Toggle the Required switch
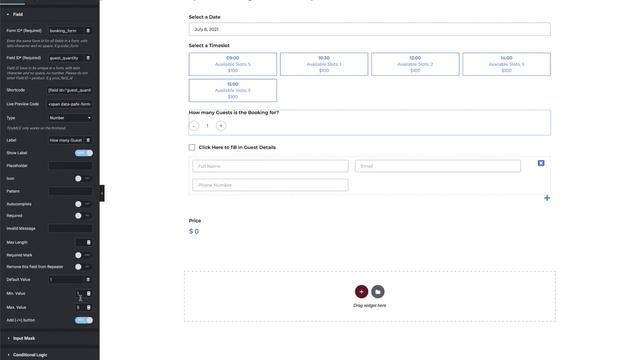The height and width of the screenshot is (360, 640). [83, 216]
